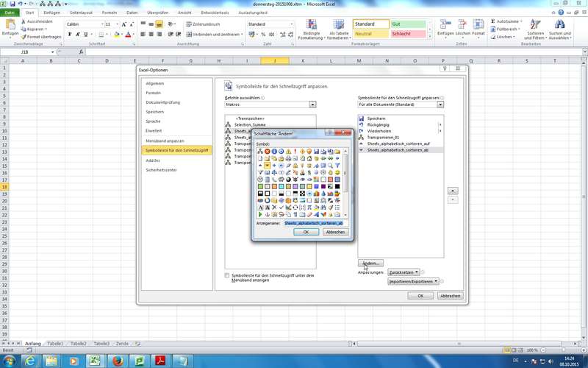The image size is (588, 368).
Task: Choose the green play arrow symbol
Action: pos(260,214)
